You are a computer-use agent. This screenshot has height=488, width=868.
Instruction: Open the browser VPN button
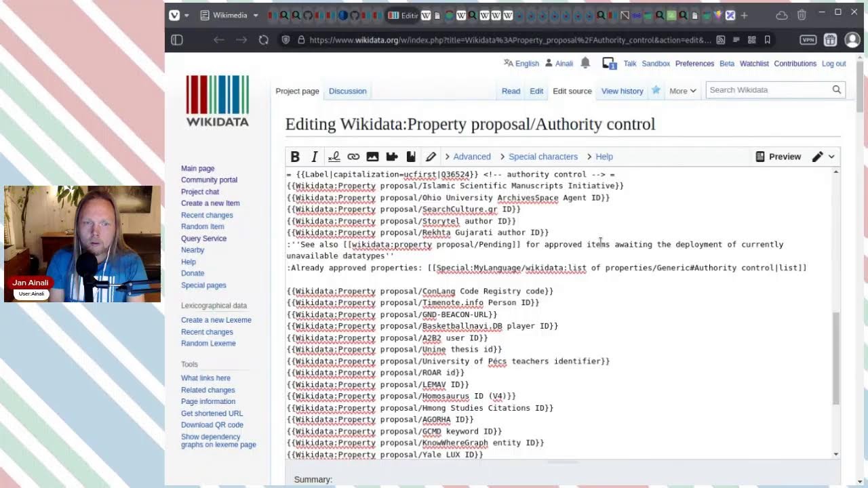808,40
